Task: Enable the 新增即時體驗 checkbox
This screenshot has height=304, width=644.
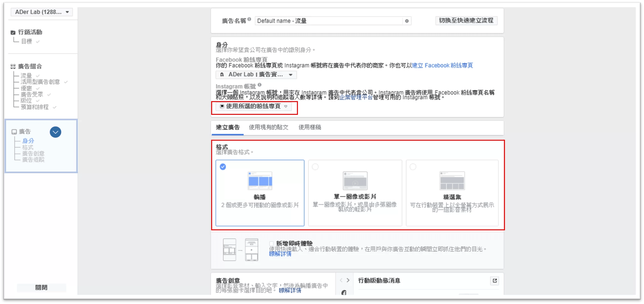Action: (271, 243)
